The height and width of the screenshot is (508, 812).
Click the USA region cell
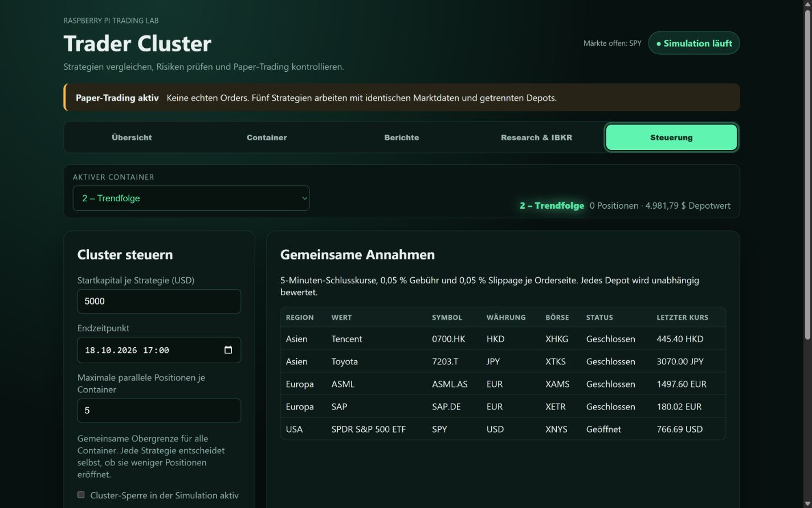click(294, 429)
